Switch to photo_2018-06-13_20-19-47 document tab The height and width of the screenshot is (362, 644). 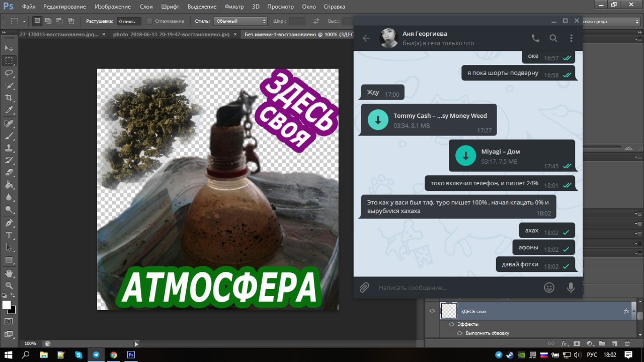[x=171, y=34]
